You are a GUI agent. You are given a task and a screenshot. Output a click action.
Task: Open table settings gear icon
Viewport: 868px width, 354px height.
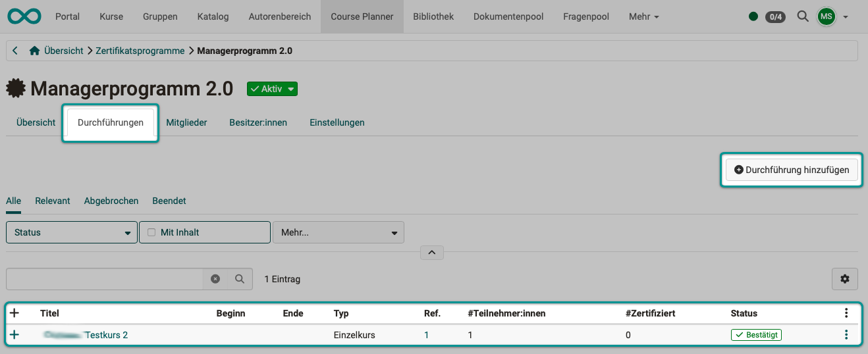[x=845, y=279]
